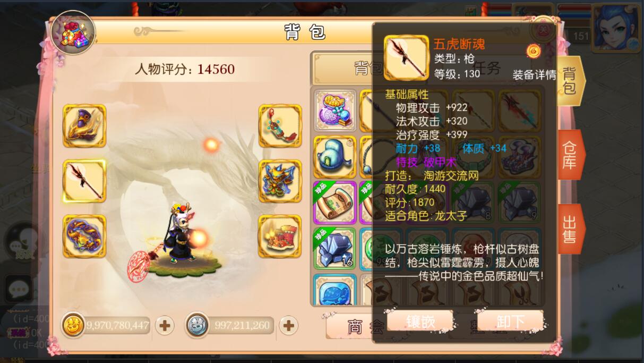Click the 卸下 unequip button
Screen dimensions: 644x363
pos(510,321)
